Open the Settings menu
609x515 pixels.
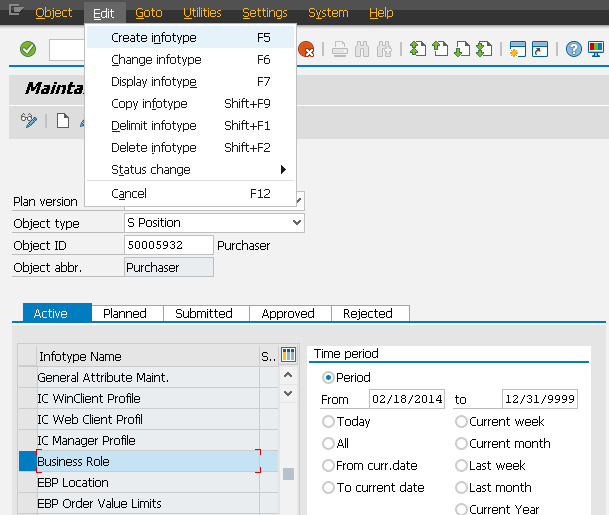pyautogui.click(x=265, y=13)
